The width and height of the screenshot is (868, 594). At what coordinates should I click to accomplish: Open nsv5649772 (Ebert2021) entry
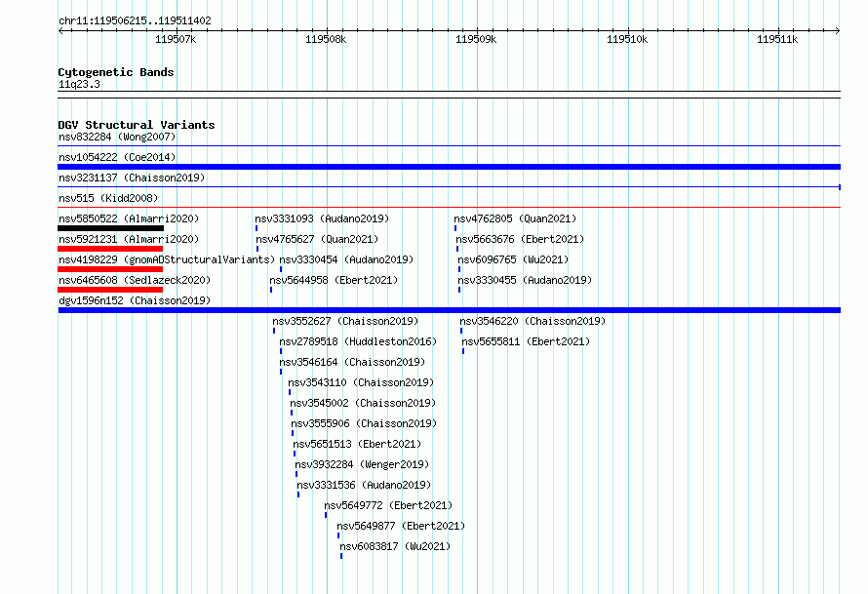click(388, 505)
